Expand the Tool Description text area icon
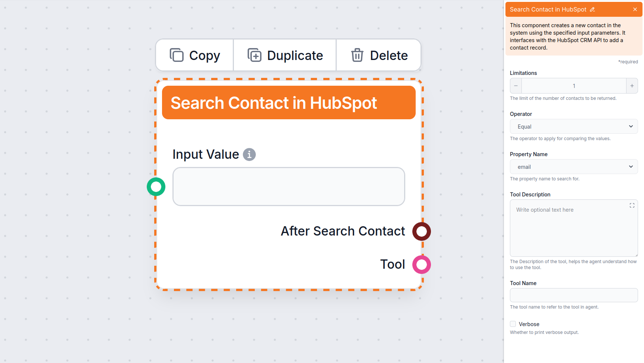The image size is (644, 363). 632,205
